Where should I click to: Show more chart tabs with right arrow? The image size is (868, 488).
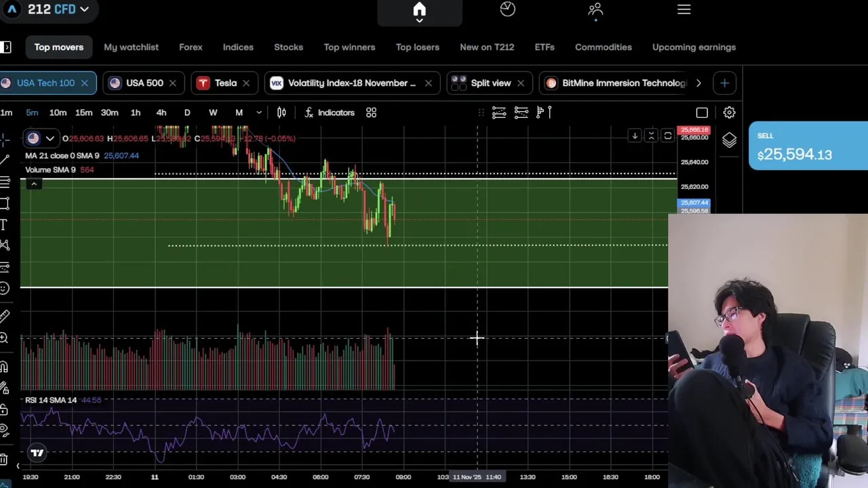click(x=698, y=83)
